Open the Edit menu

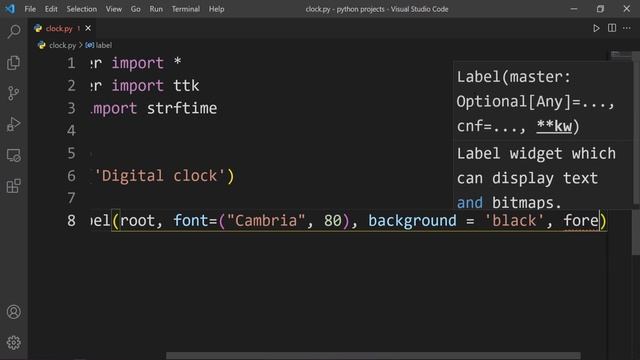[51, 9]
